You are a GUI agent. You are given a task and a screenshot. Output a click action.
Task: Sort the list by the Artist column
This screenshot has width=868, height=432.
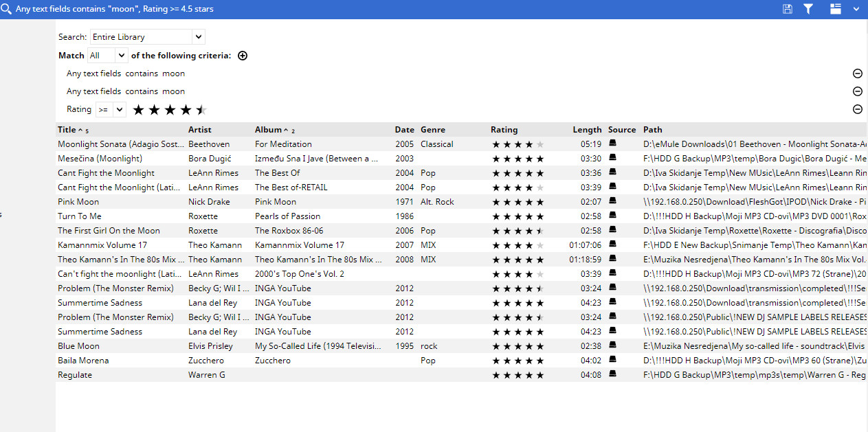[200, 130]
